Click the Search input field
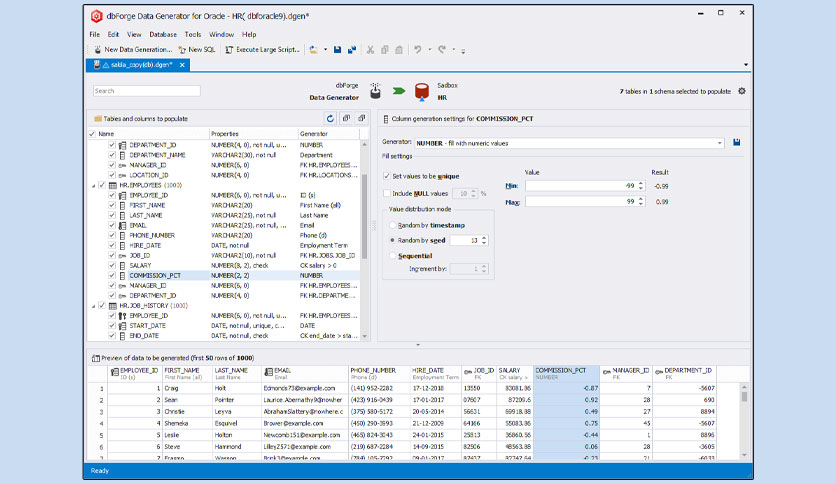The height and width of the screenshot is (484, 836). point(147,91)
